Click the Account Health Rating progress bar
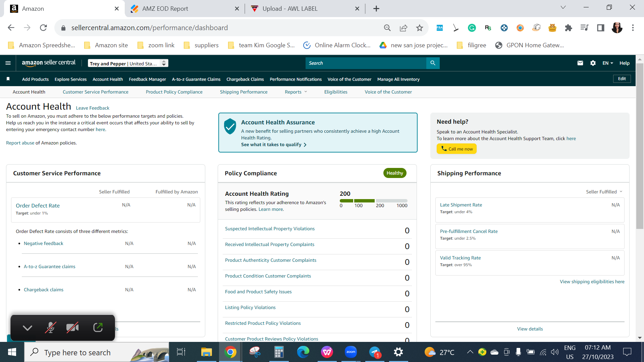 pyautogui.click(x=374, y=201)
